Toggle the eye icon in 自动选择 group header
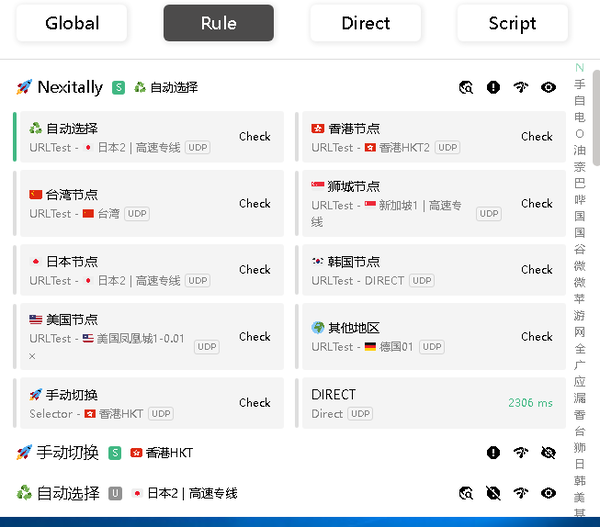This screenshot has width=600, height=527. (x=548, y=493)
